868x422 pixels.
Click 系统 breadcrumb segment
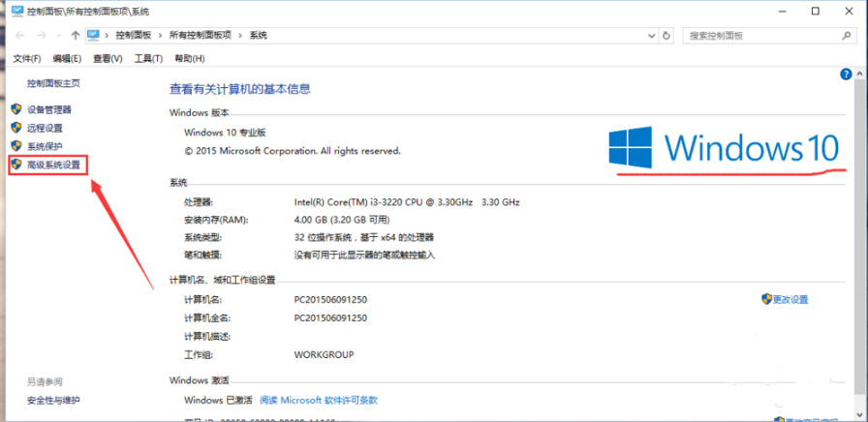pos(259,36)
